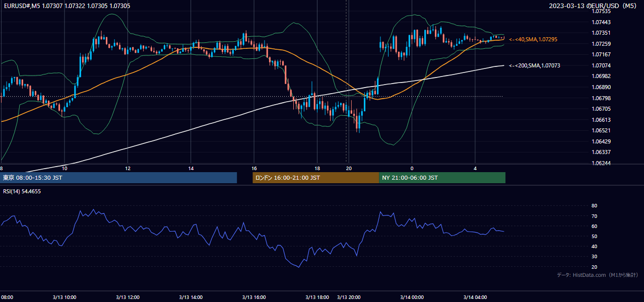Click the 3/13 12:00 time axis label
This screenshot has height=302, width=644.
coord(127,297)
